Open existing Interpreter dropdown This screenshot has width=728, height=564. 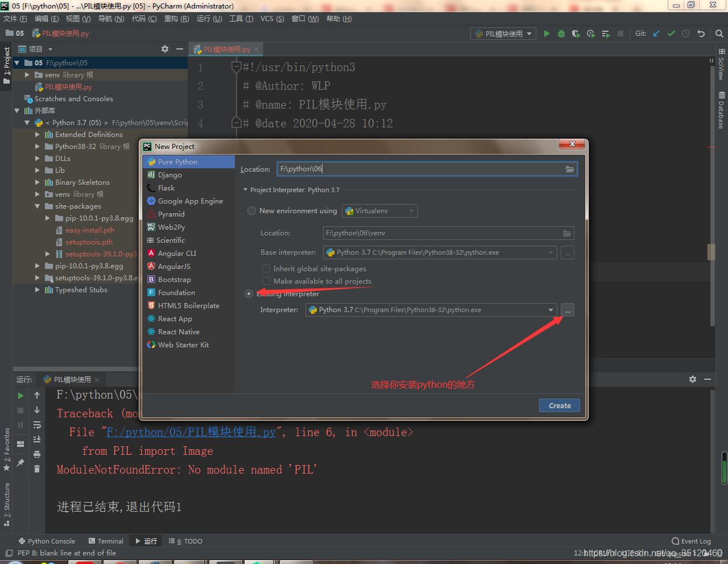pos(431,310)
